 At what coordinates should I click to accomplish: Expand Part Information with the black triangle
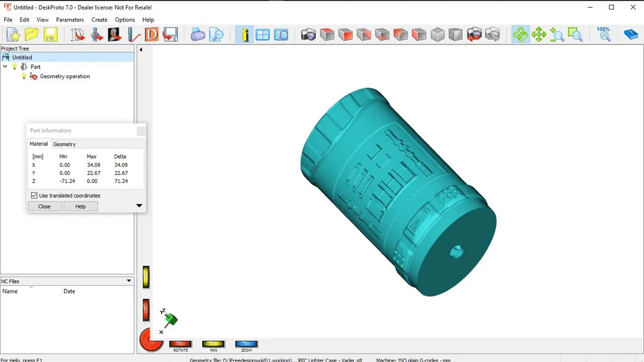tap(139, 206)
